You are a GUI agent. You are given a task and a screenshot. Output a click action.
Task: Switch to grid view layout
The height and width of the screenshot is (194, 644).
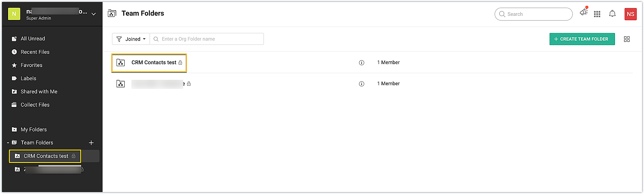pyautogui.click(x=627, y=39)
